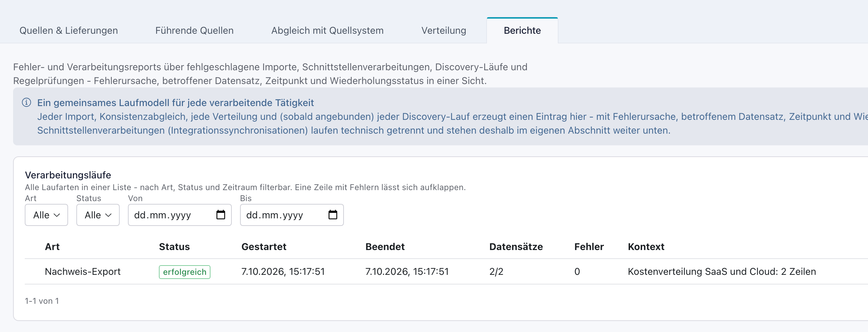Open calendar picker for Von date

[220, 215]
